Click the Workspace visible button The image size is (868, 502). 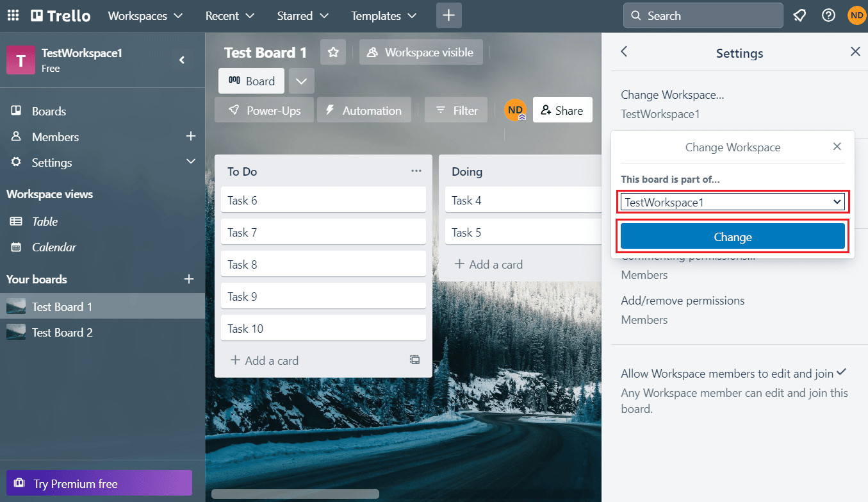pos(421,53)
